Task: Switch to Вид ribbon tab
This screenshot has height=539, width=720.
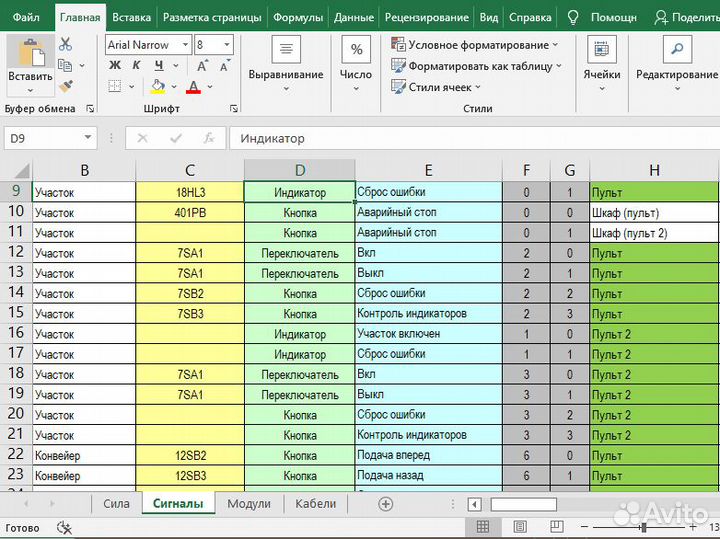Action: pos(489,17)
